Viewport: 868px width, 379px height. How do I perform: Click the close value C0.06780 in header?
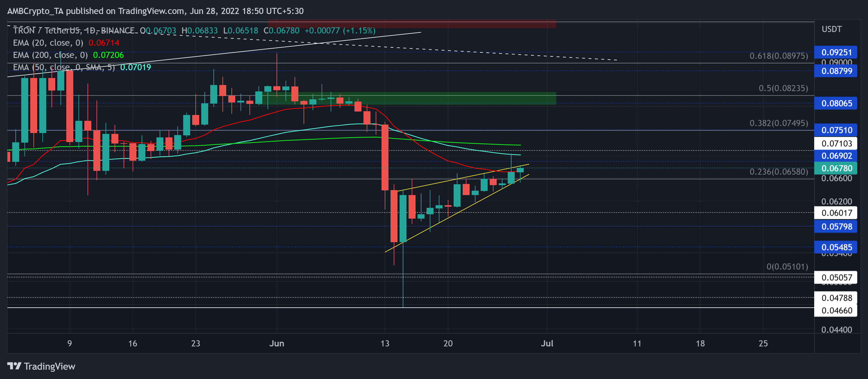(281, 31)
